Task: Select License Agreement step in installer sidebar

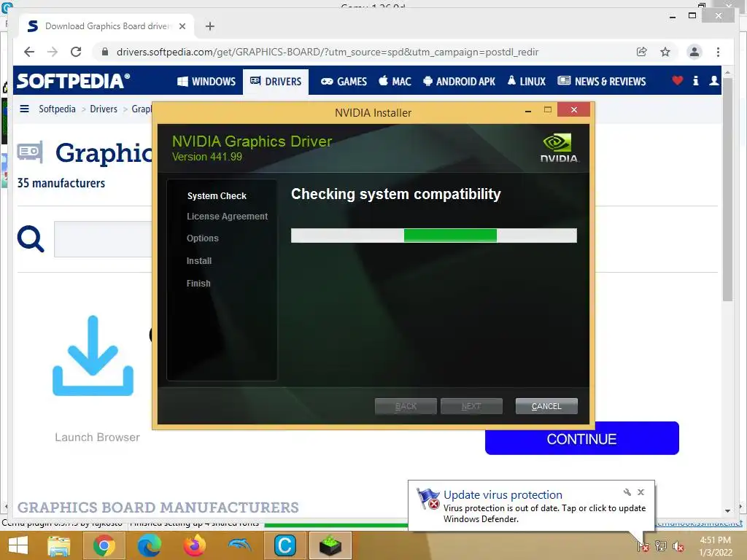Action: [x=228, y=216]
